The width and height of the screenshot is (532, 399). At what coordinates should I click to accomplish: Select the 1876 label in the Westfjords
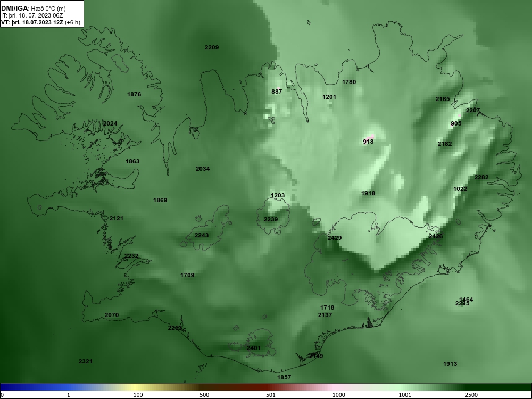(x=134, y=94)
